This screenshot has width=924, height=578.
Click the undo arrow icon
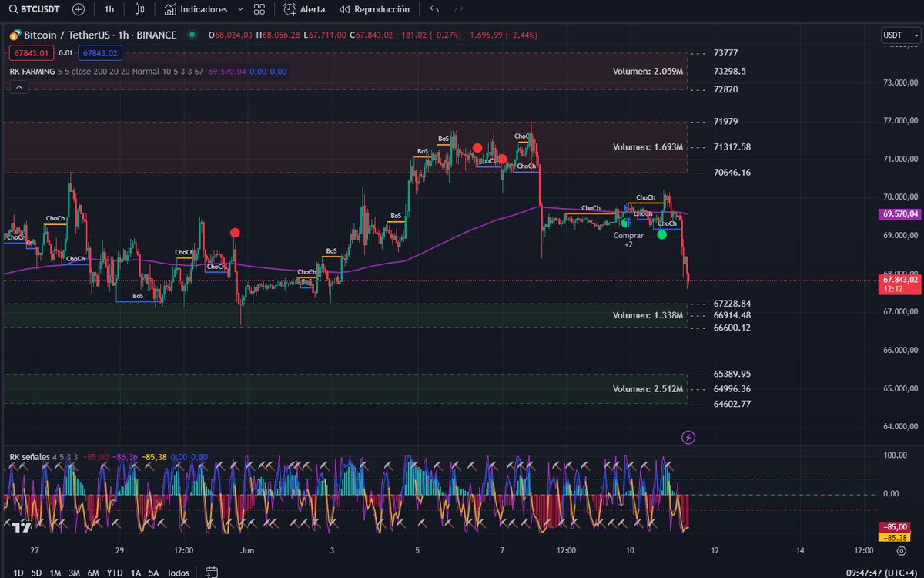click(x=434, y=9)
